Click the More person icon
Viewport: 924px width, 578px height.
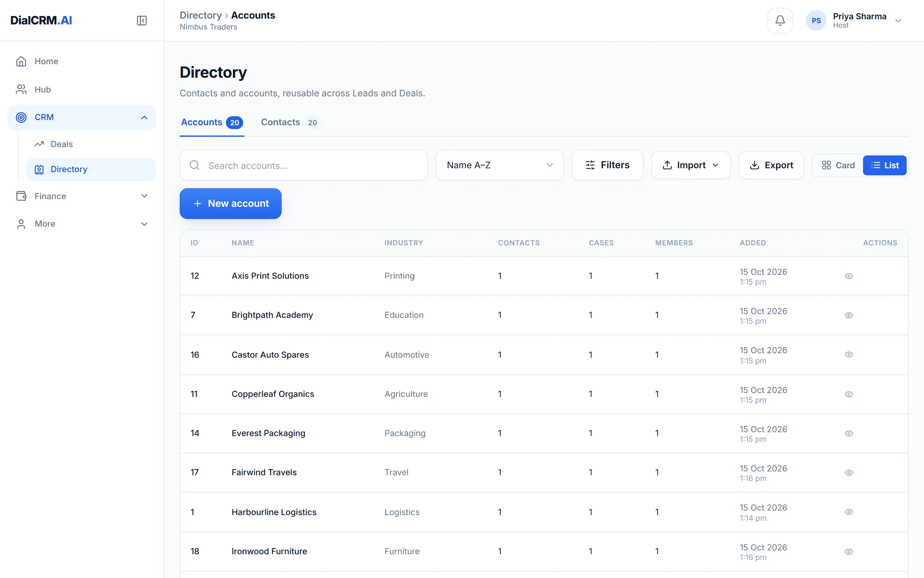[21, 224]
